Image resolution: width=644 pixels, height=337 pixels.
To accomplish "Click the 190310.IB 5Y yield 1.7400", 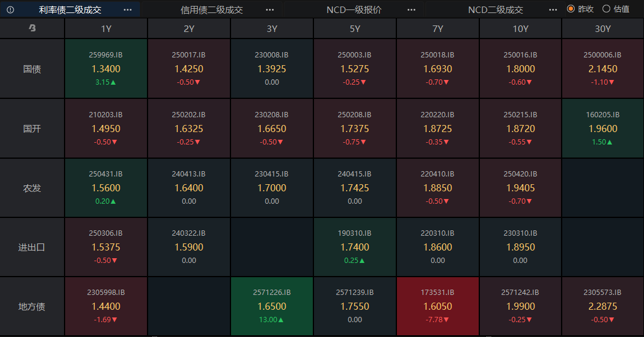I will coord(354,247).
